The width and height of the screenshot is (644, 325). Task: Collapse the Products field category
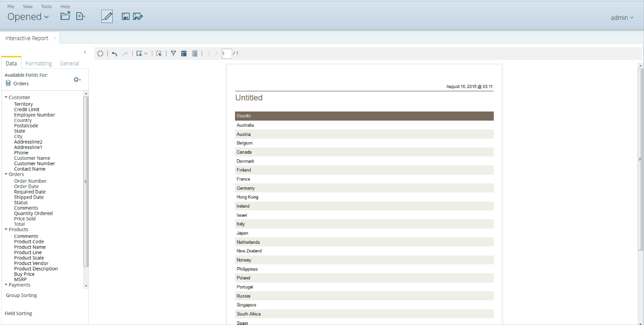pyautogui.click(x=6, y=229)
